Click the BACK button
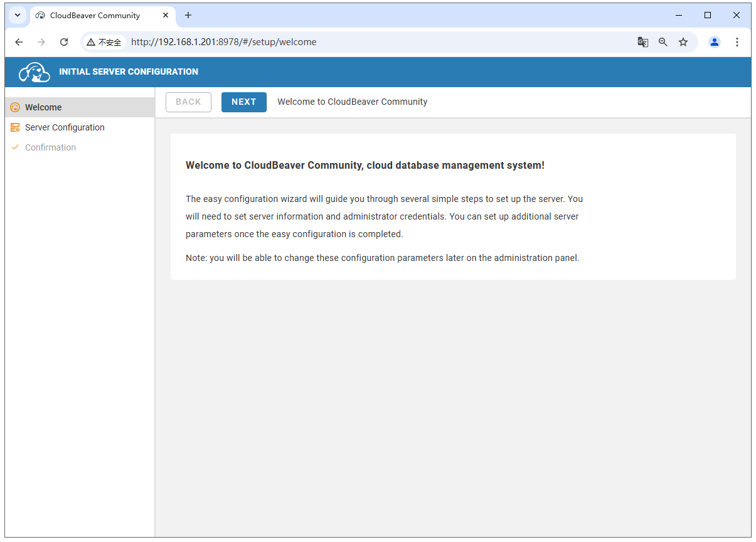 (188, 102)
